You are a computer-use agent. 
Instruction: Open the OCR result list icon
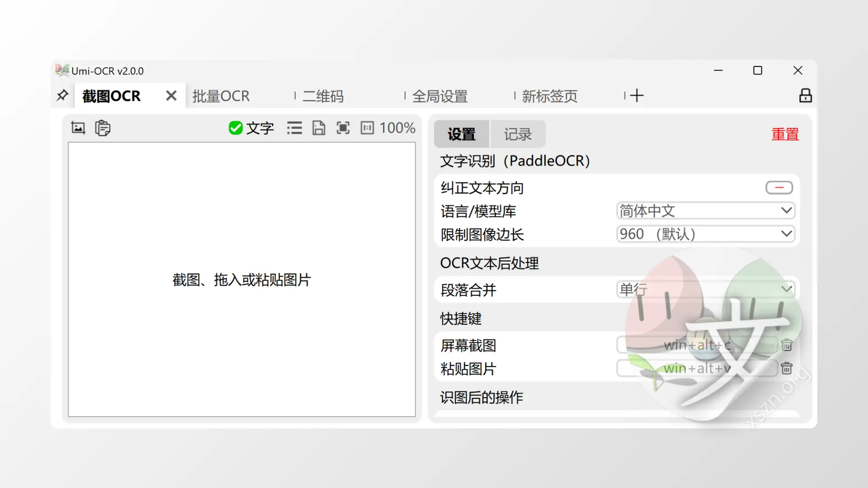(x=294, y=128)
